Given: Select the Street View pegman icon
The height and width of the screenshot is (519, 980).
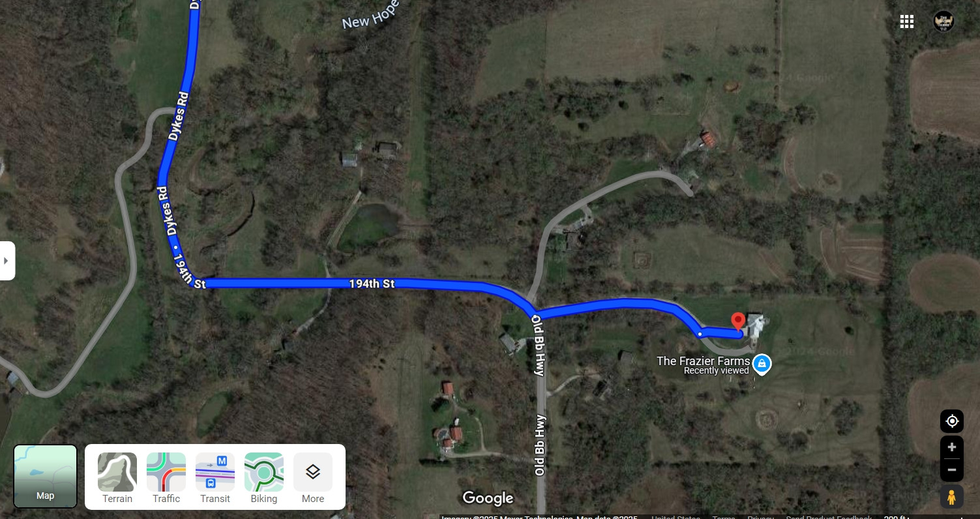Looking at the screenshot, I should pyautogui.click(x=952, y=497).
